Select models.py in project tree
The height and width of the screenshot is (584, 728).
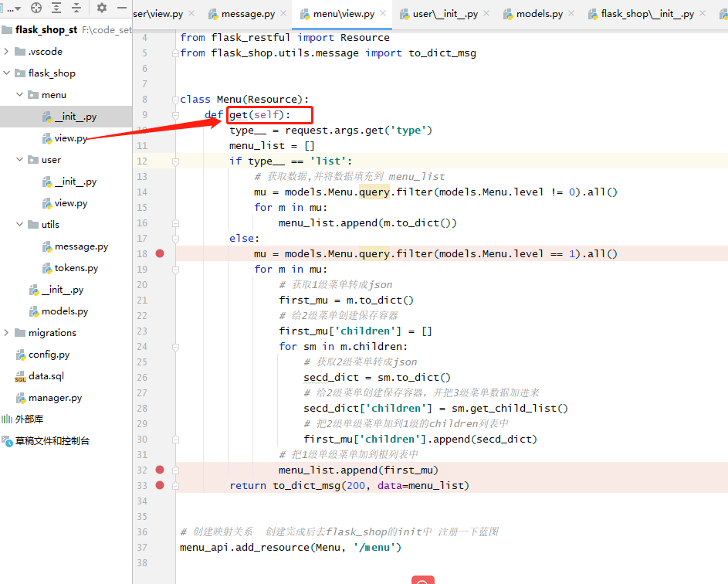(x=66, y=311)
